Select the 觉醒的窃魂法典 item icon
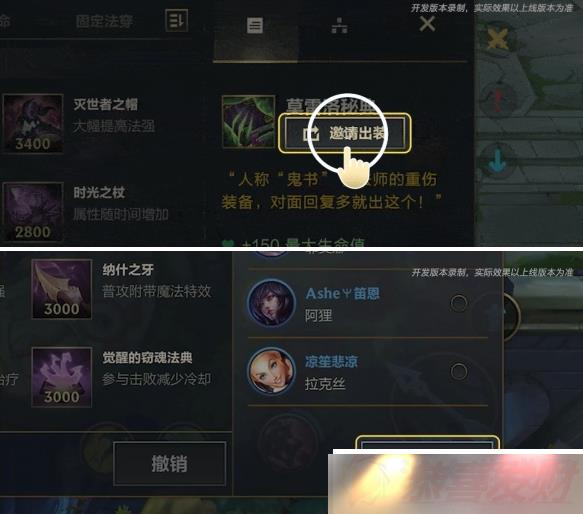 62,377
